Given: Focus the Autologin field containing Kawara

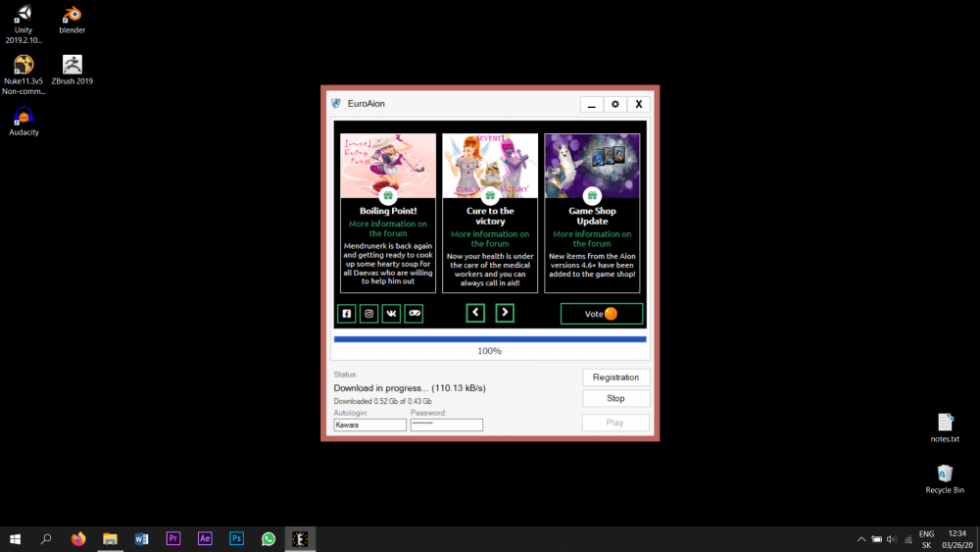Looking at the screenshot, I should (369, 426).
